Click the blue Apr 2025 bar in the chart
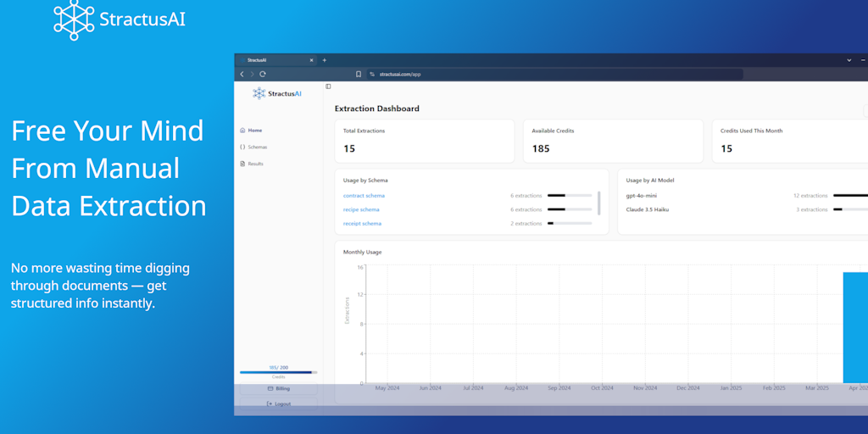Viewport: 868px width, 434px height. coord(855,328)
